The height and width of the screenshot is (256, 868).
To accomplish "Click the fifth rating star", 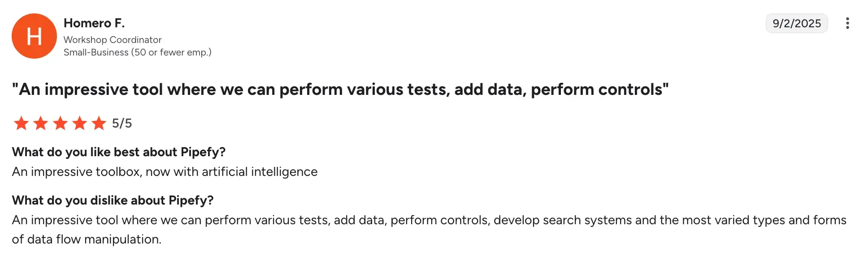I will tap(99, 123).
